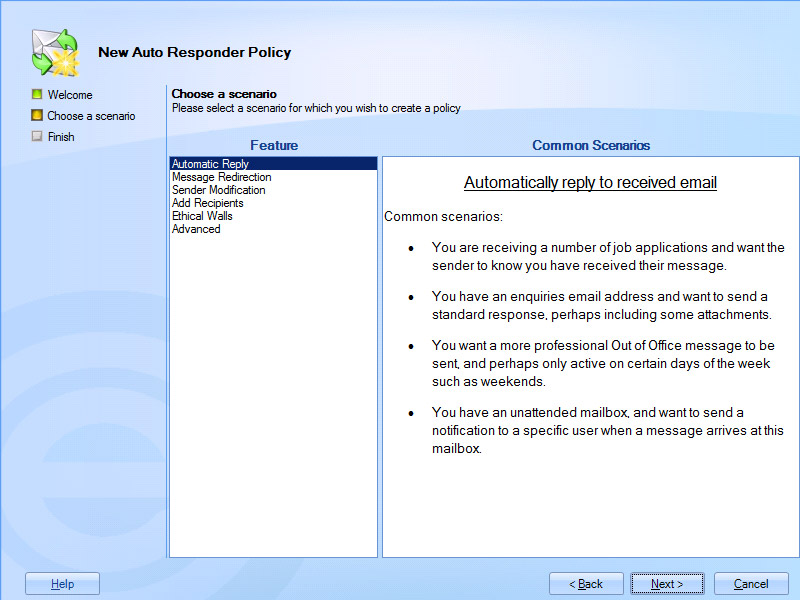Proceed with the Next button
The image size is (800, 600).
(x=667, y=584)
